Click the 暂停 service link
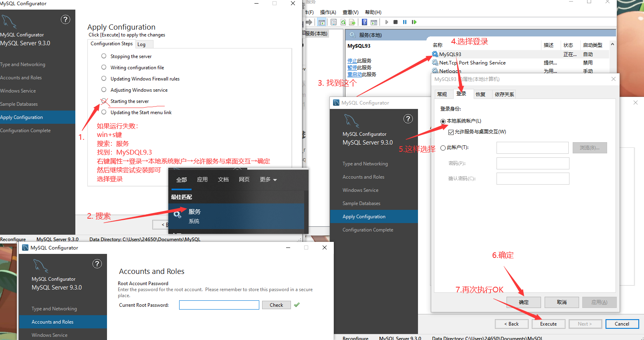The width and height of the screenshot is (644, 340). point(352,67)
